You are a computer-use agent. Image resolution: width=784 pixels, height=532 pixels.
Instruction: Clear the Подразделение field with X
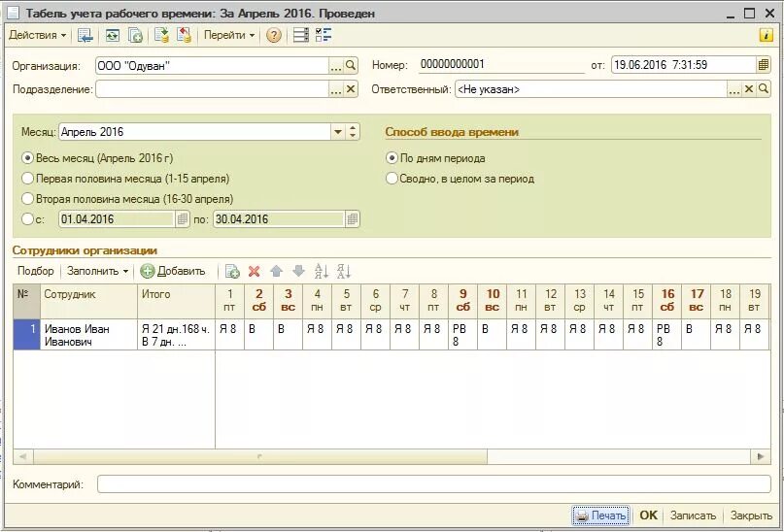click(351, 90)
